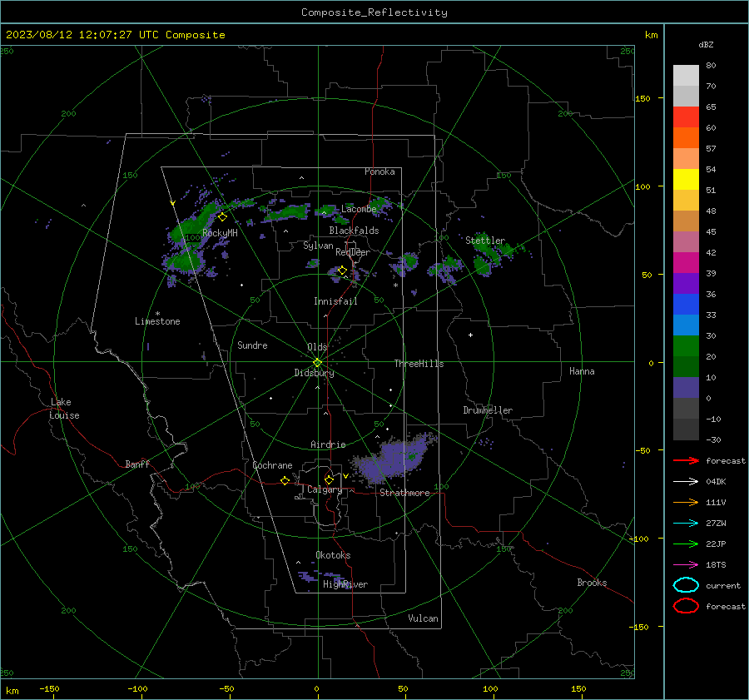Select the orange 60 dBZ color swatch
749x700 pixels.
click(686, 137)
